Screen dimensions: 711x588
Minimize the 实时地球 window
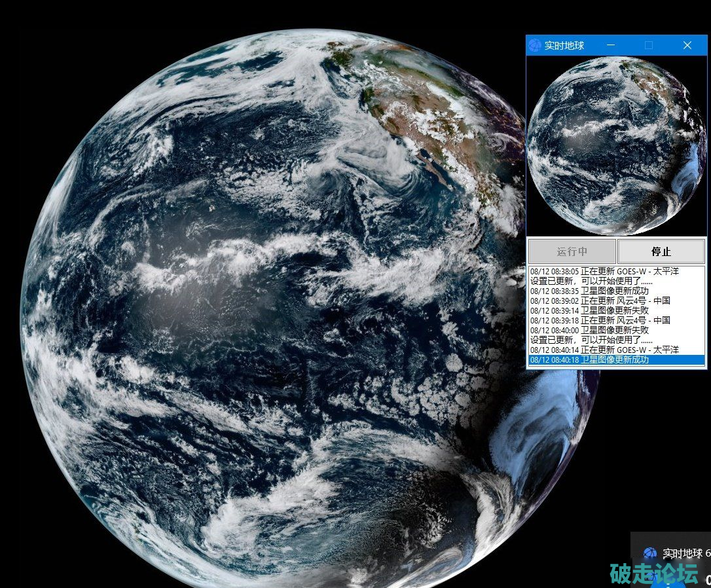[x=611, y=45]
